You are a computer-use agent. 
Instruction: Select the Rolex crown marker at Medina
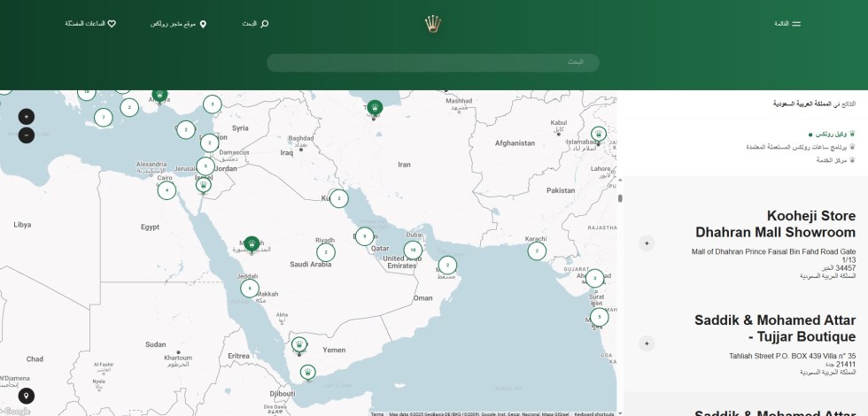252,243
